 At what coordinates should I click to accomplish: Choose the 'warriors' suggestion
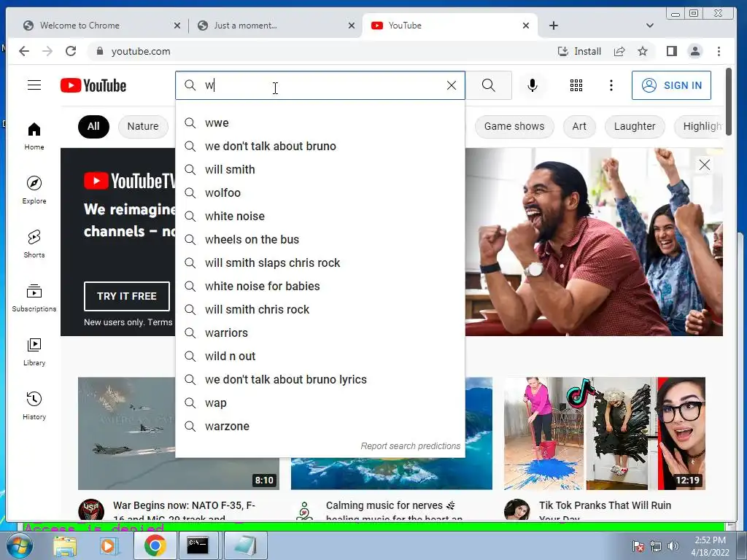click(320, 332)
